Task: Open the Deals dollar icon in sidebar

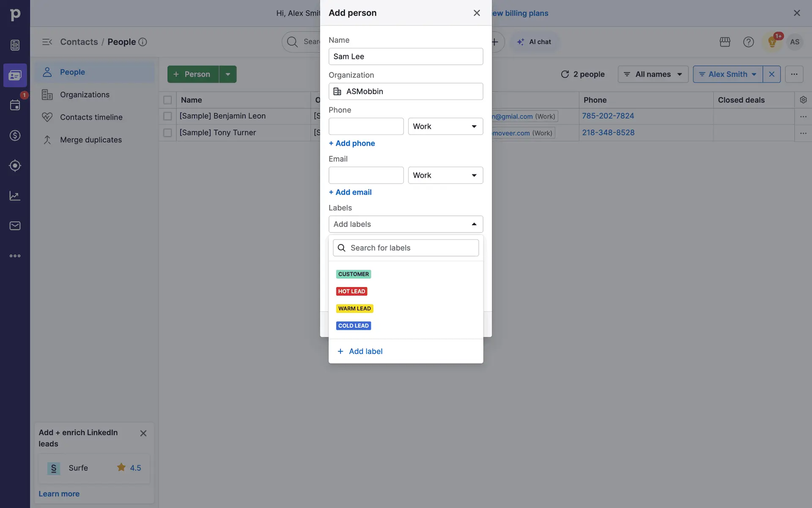Action: coord(15,135)
